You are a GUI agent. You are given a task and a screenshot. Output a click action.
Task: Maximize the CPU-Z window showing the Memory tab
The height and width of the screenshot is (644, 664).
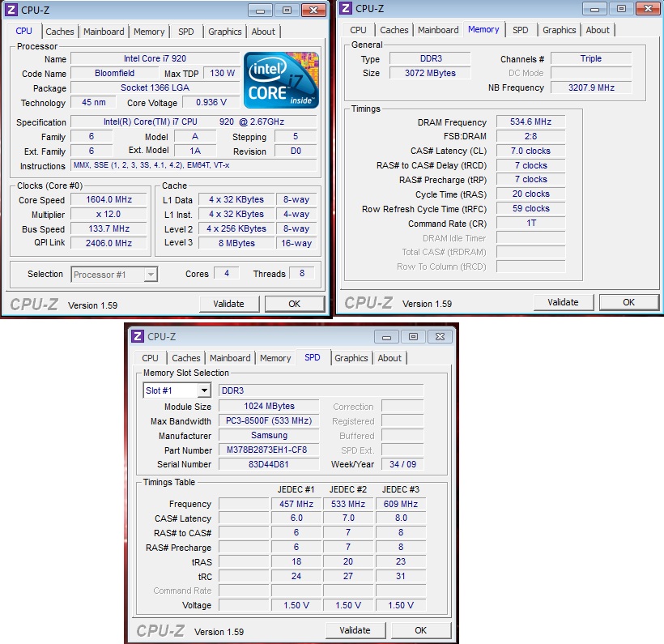click(x=621, y=8)
